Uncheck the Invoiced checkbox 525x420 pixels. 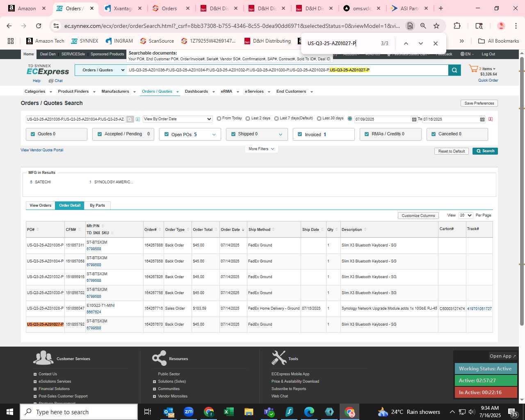pos(300,134)
